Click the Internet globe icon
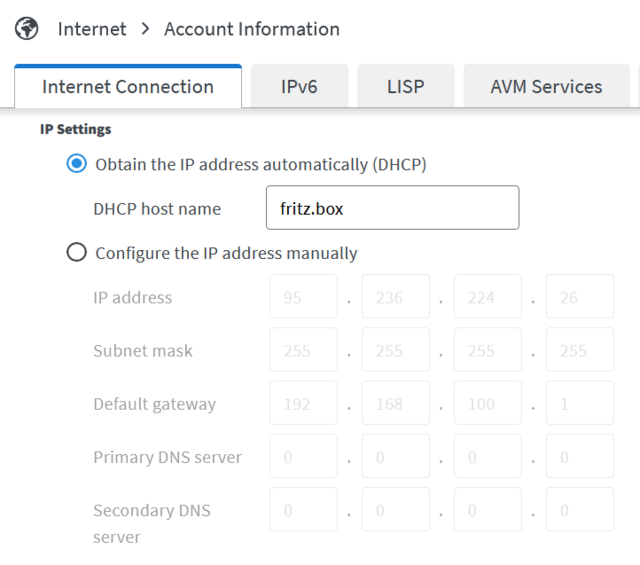The width and height of the screenshot is (640, 565). [x=26, y=29]
